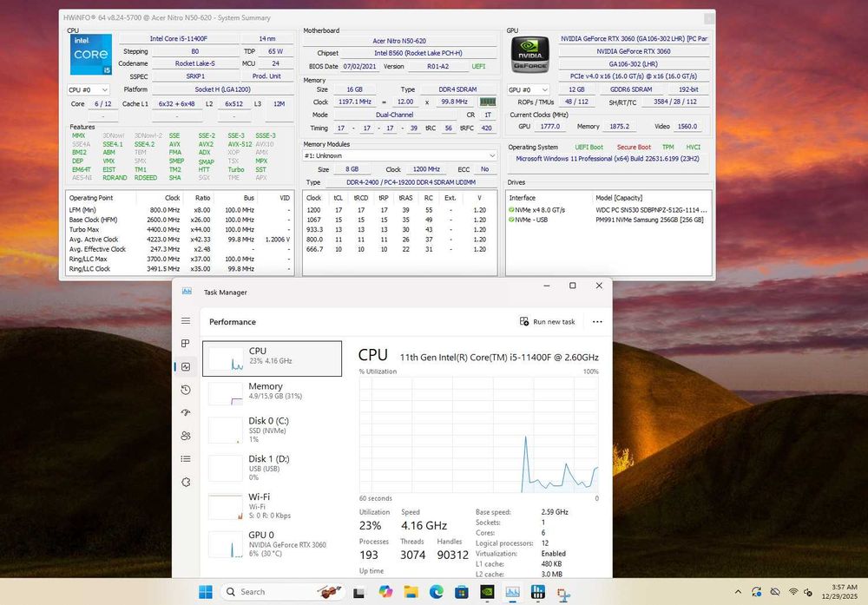Click the 'Socket H (LGA1200)' platform field
The width and height of the screenshot is (868, 605).
222,89
